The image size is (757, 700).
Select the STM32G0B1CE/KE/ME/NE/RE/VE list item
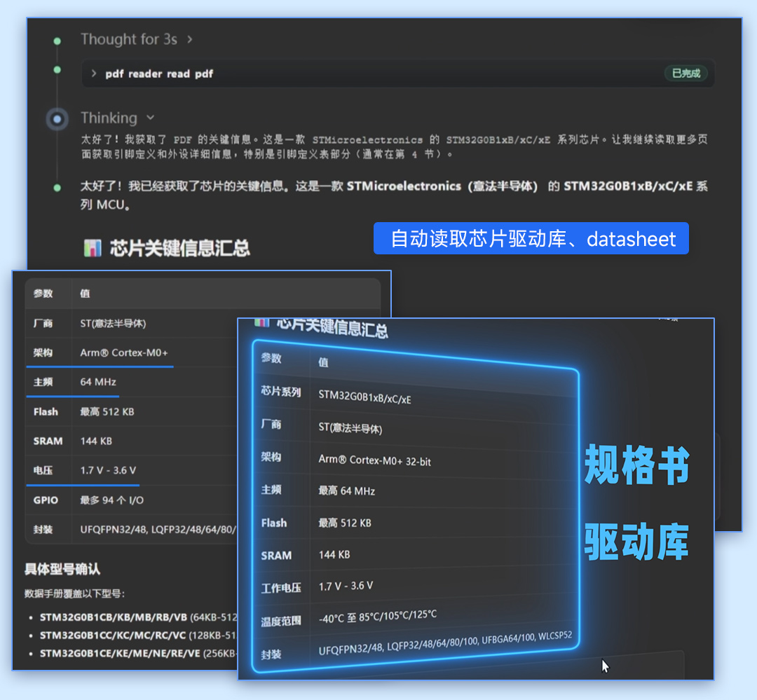point(139,654)
